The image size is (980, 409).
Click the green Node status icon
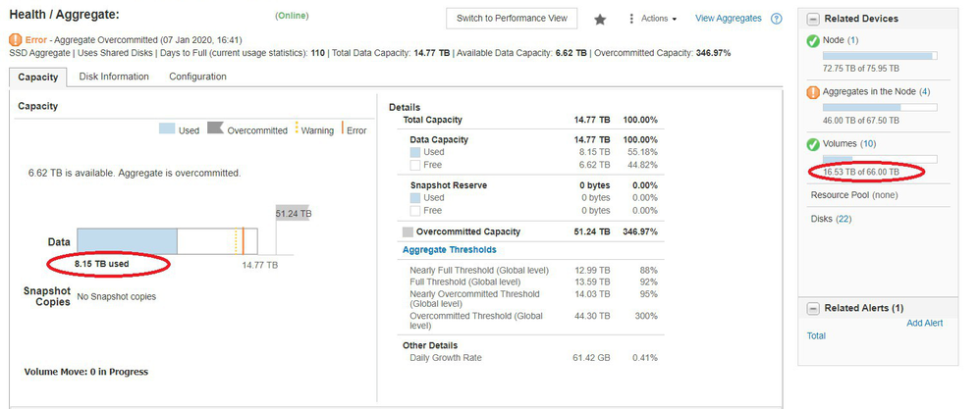(813, 40)
